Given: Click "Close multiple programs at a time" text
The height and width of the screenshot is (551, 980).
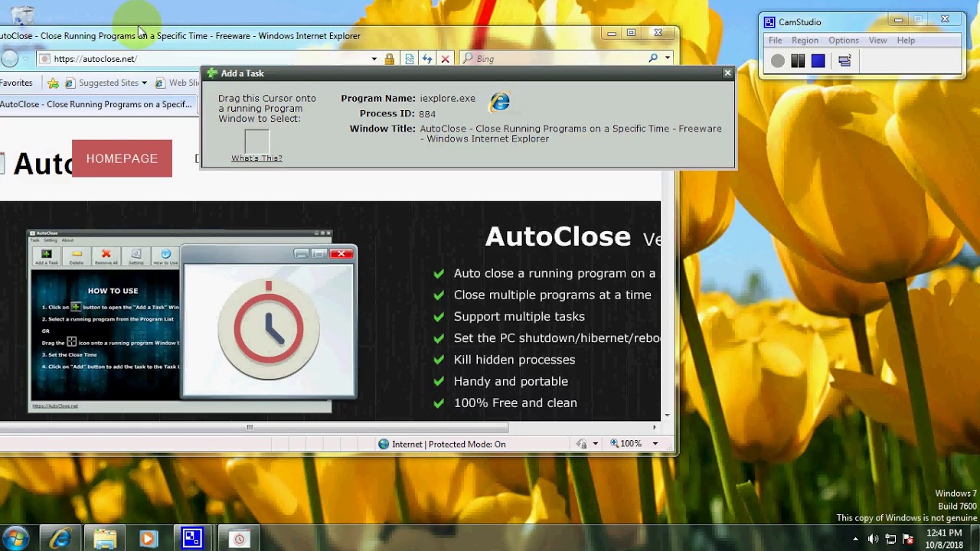Looking at the screenshot, I should [x=553, y=295].
